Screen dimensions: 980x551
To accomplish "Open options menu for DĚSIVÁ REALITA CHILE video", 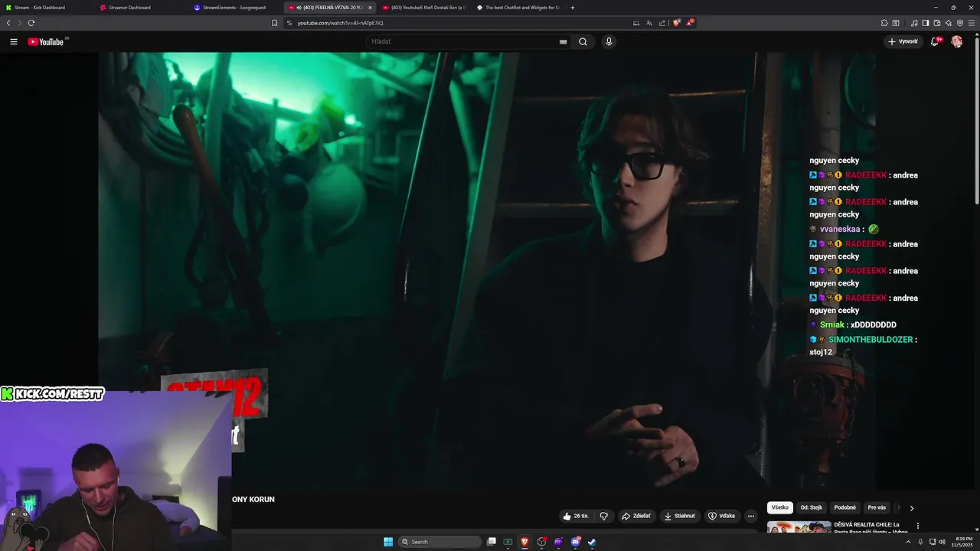I will 918,526.
